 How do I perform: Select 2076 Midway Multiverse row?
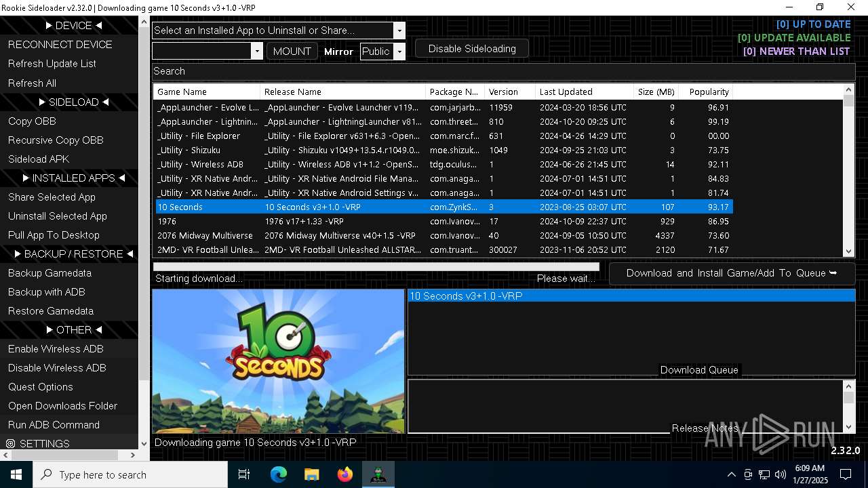tap(443, 236)
